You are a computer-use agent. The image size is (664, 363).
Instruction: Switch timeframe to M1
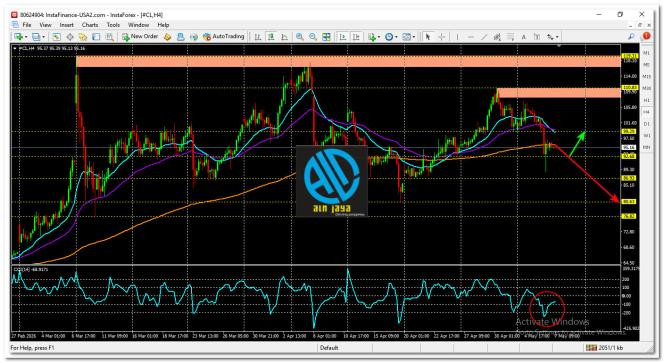646,53
